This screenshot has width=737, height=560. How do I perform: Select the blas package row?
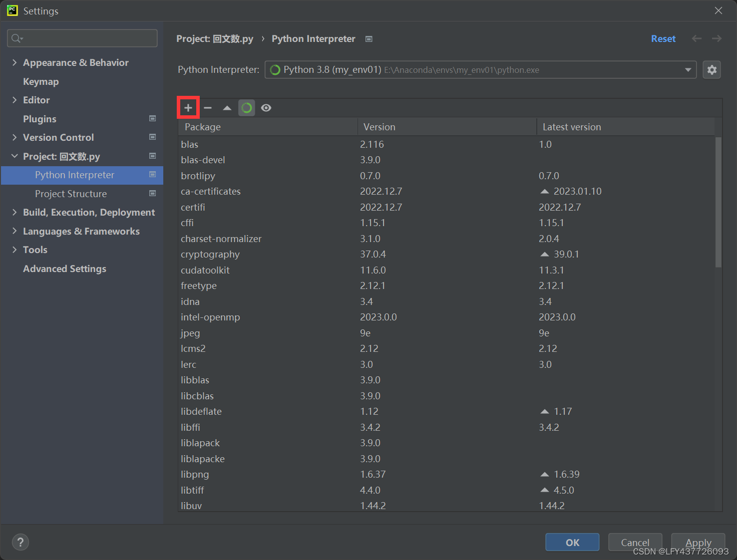coord(446,144)
